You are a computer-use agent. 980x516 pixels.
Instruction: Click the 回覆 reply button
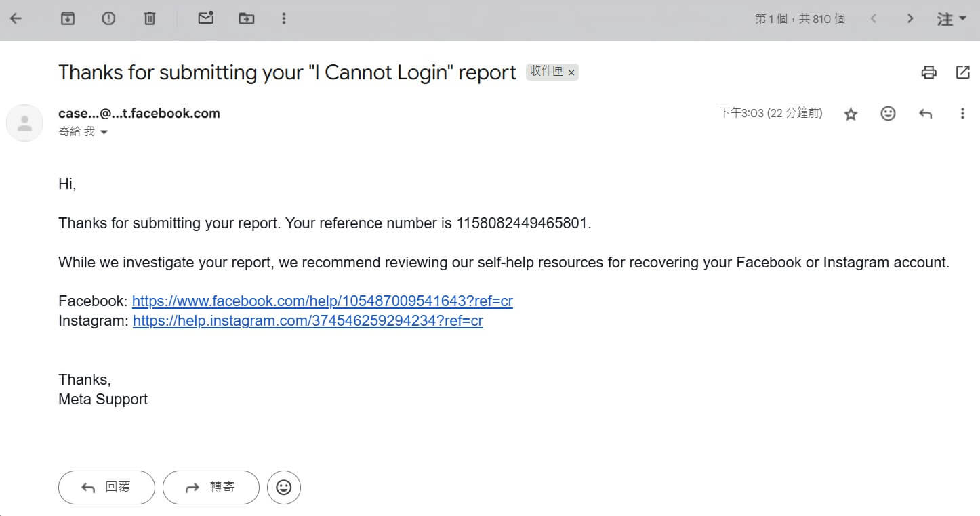pyautogui.click(x=106, y=488)
